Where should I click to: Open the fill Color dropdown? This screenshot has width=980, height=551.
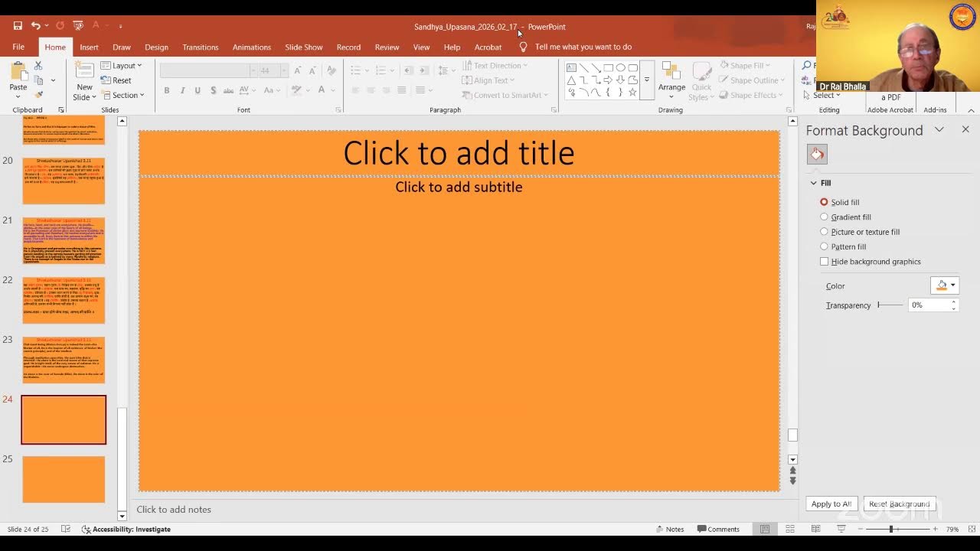[944, 285]
